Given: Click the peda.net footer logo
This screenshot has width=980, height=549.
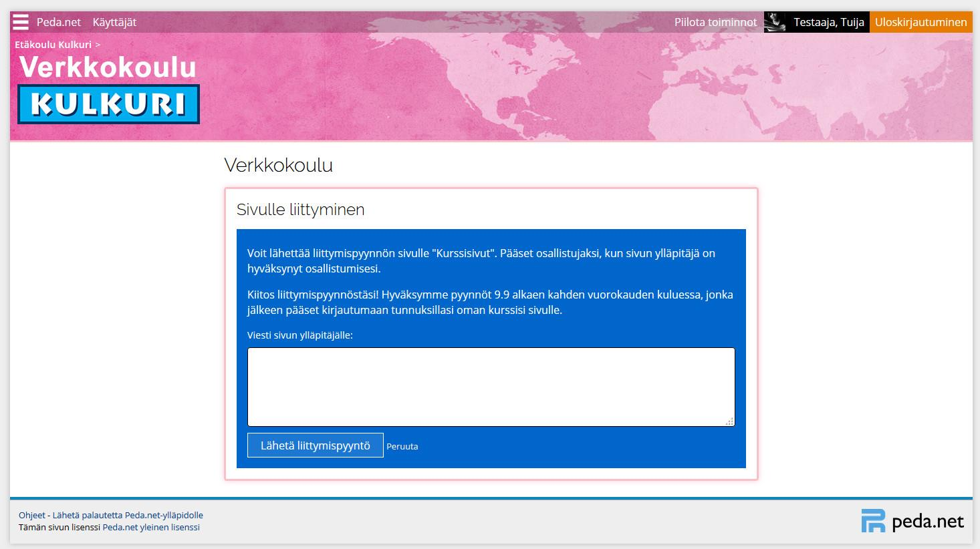Looking at the screenshot, I should pyautogui.click(x=912, y=521).
